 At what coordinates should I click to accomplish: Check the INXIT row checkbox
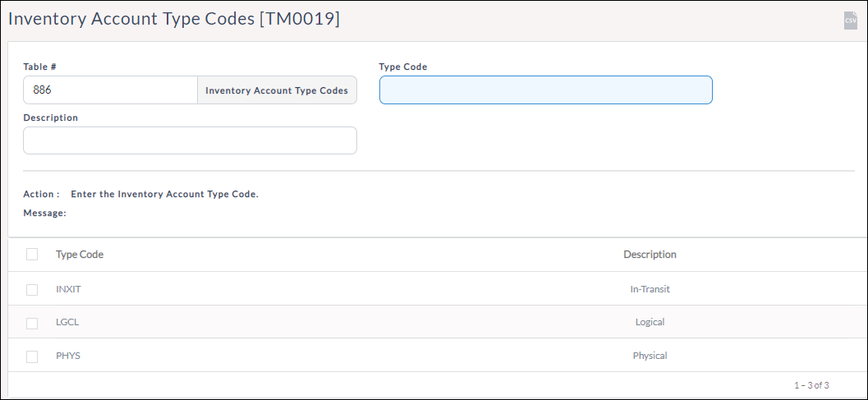[32, 290]
